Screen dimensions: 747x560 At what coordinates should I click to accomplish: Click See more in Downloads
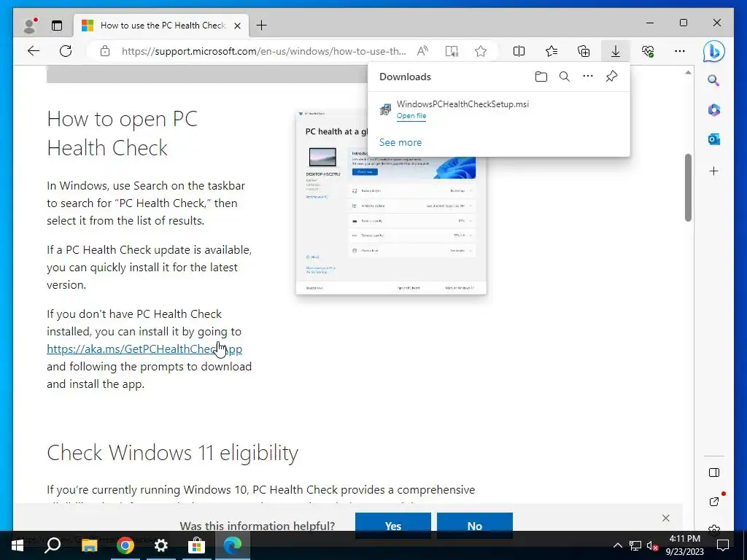[x=400, y=142]
